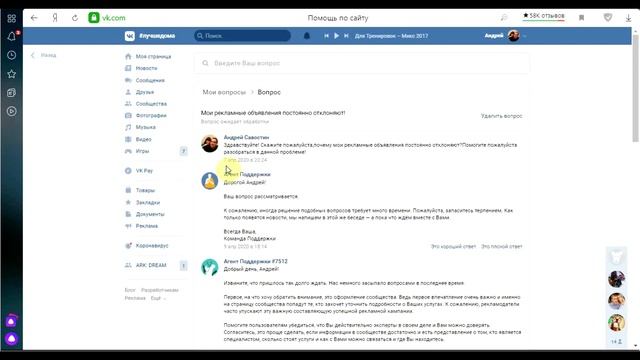The image size is (640, 360).
Task: Mark reply as Это плохой ответ
Action: [x=502, y=247]
